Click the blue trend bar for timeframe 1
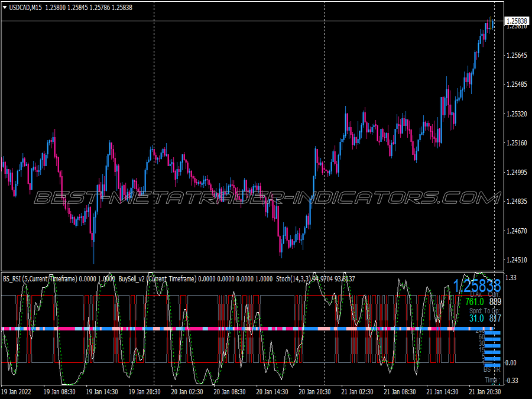The height and width of the screenshot is (399, 532). (x=492, y=365)
